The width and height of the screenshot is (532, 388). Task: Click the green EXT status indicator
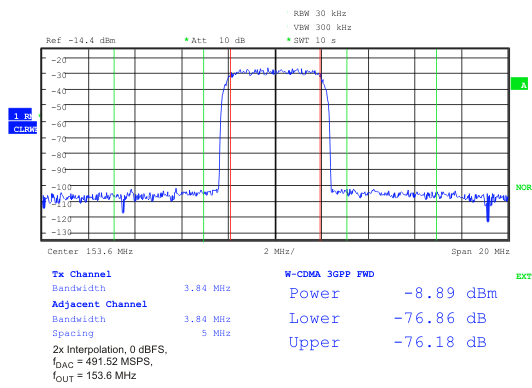click(x=524, y=276)
